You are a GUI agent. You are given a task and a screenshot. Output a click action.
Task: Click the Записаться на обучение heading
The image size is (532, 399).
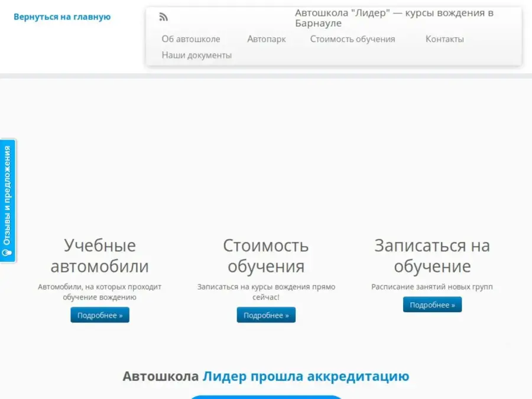(x=432, y=255)
